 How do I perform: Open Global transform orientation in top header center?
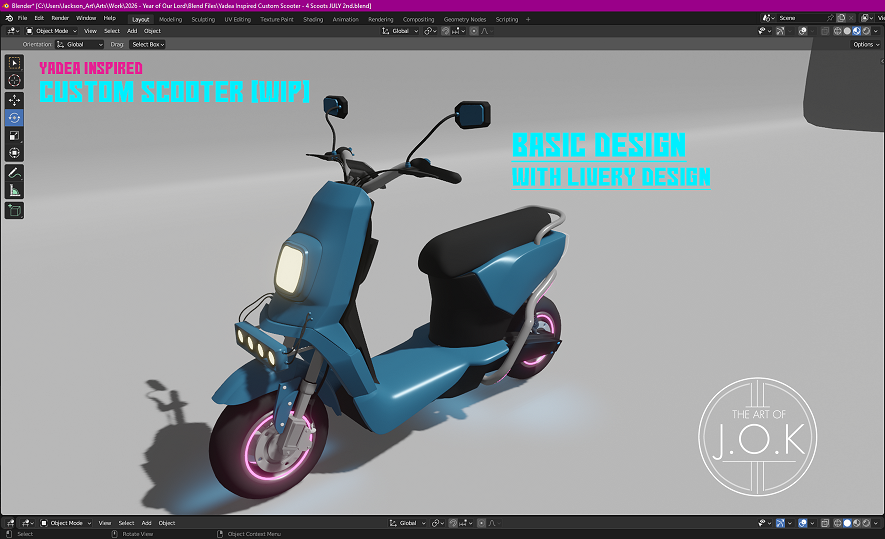400,31
